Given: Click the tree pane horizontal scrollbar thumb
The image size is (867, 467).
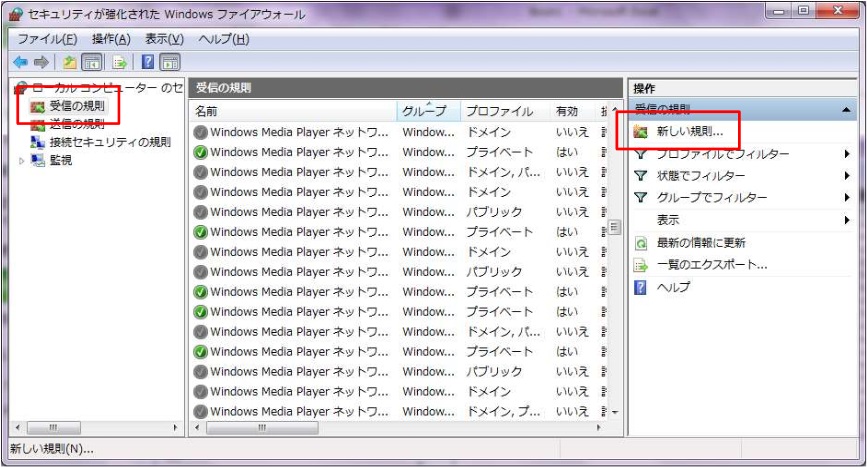Looking at the screenshot, I should (54, 428).
